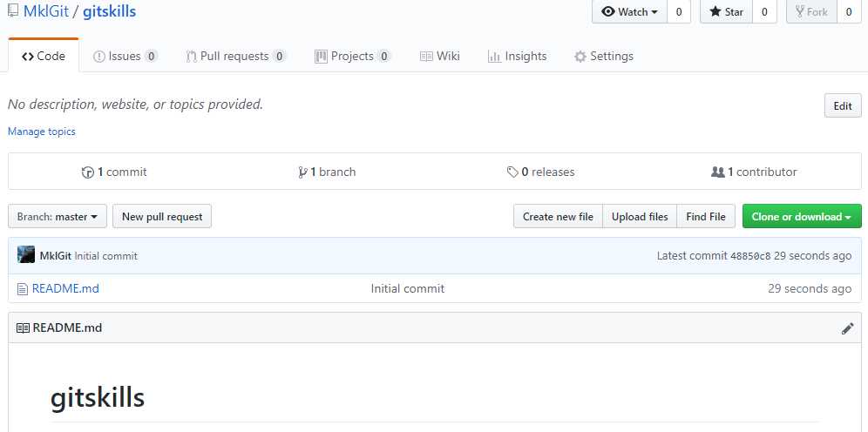The height and width of the screenshot is (432, 868).
Task: Click the Projects board icon
Action: [321, 57]
